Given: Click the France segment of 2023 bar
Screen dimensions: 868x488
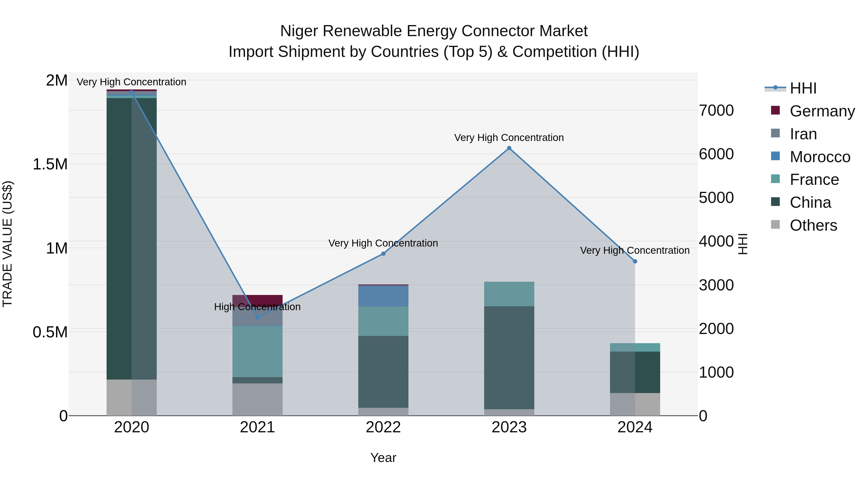Looking at the screenshot, I should [509, 294].
